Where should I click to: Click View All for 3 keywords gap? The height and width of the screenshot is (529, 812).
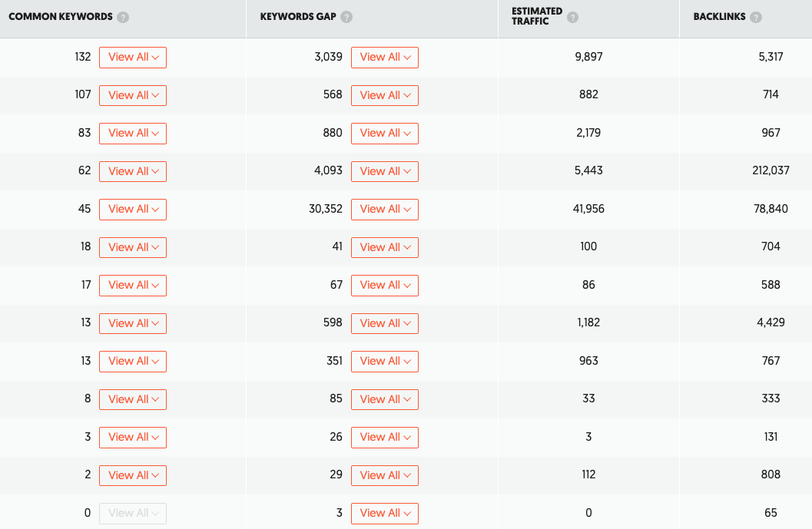(385, 514)
